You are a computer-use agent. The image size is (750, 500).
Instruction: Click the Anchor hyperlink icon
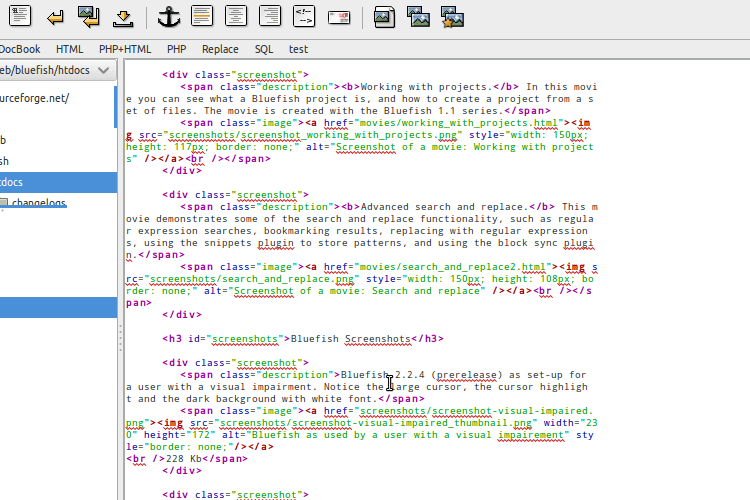pyautogui.click(x=168, y=15)
